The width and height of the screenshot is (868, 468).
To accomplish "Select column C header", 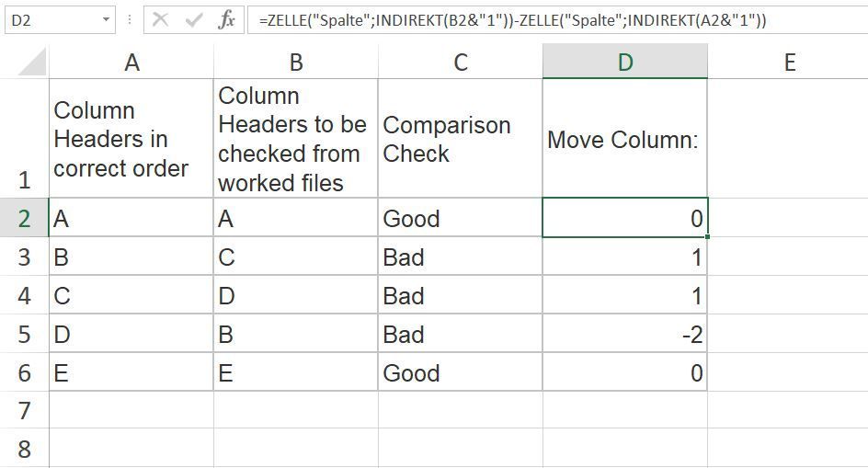I will click(x=461, y=62).
